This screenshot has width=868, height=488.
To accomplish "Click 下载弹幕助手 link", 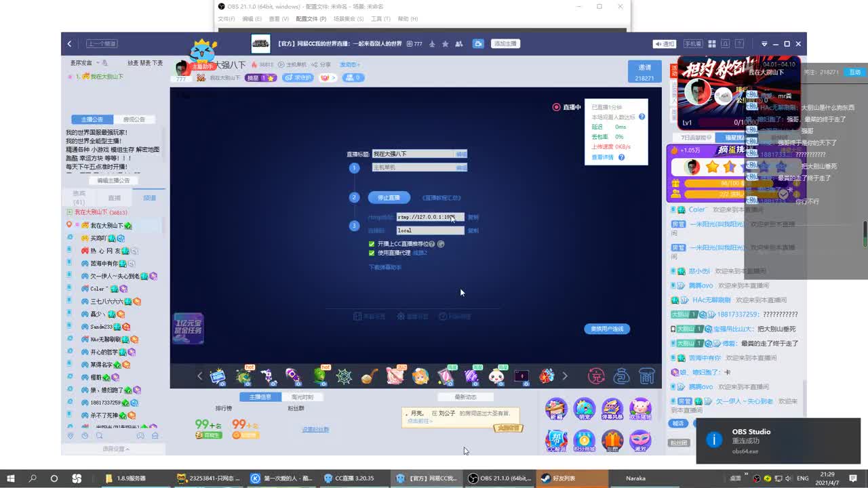I will (385, 267).
